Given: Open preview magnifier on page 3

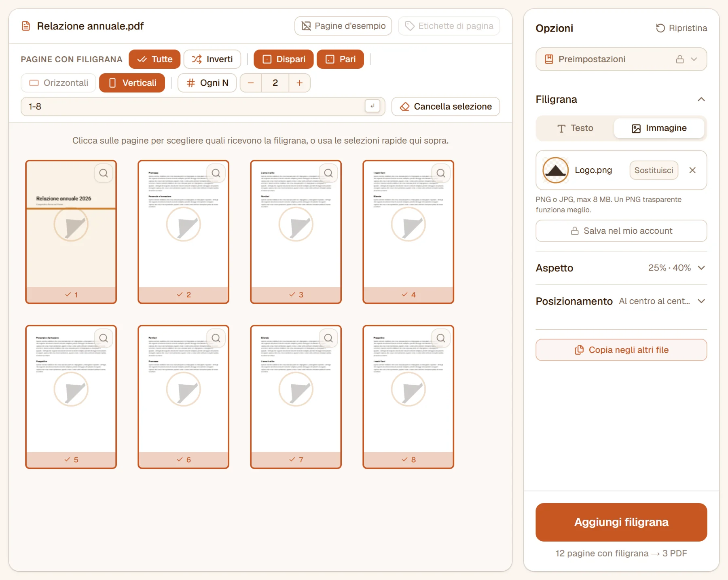Looking at the screenshot, I should point(328,173).
